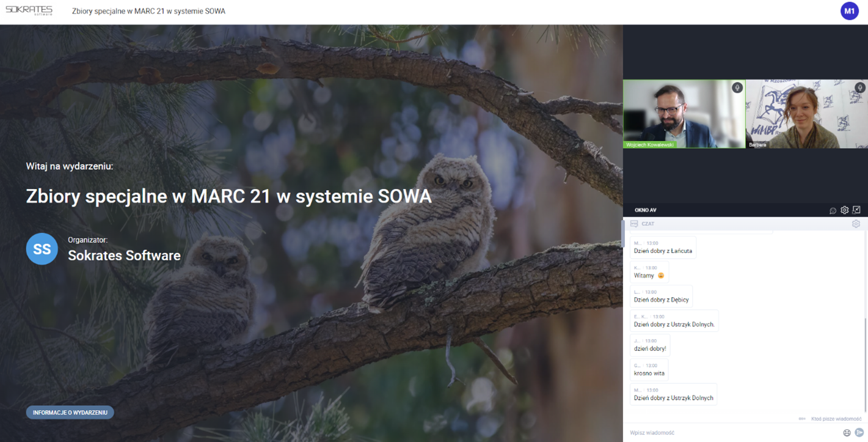Screen dimensions: 868x442
Task: Click the Sokrates Software organizer name
Action: click(124, 256)
